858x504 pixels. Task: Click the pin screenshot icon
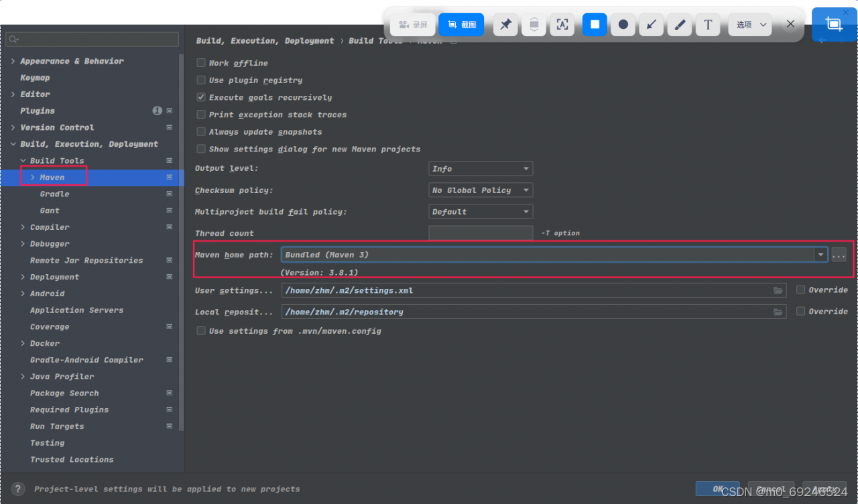506,25
